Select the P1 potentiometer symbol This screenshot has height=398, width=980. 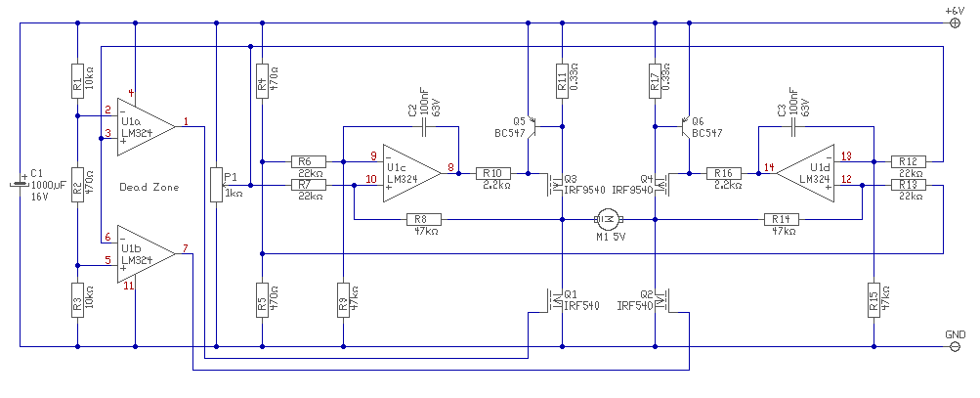pyautogui.click(x=216, y=185)
